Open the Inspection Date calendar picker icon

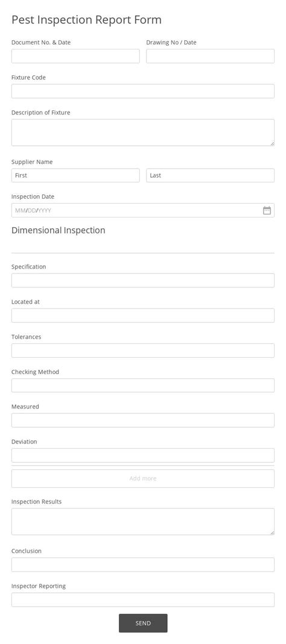click(267, 210)
